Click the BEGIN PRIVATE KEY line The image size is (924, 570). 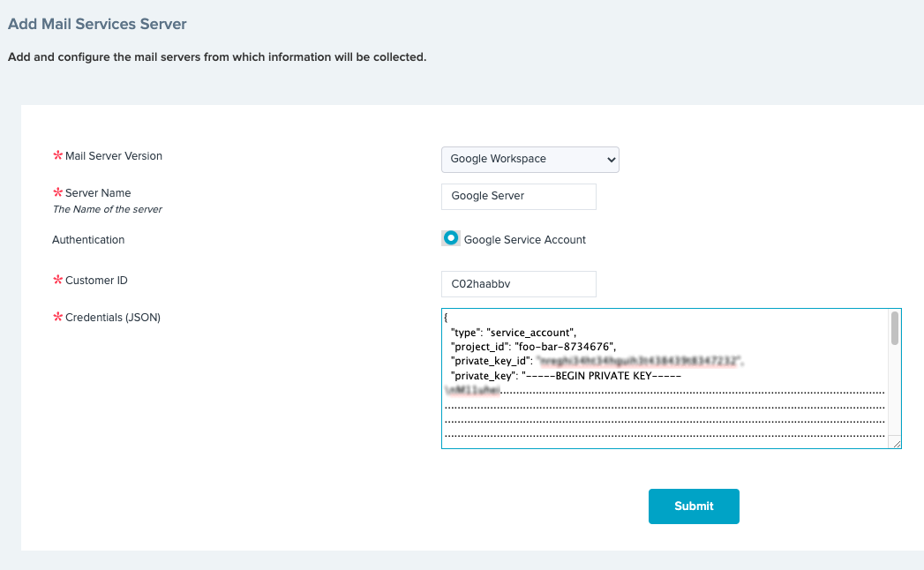[566, 376]
